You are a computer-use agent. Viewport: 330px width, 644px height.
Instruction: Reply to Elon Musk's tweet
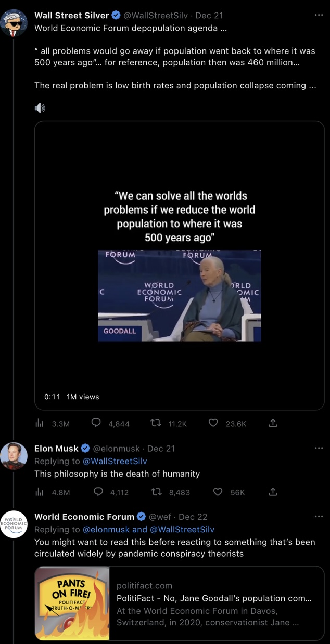point(98,492)
